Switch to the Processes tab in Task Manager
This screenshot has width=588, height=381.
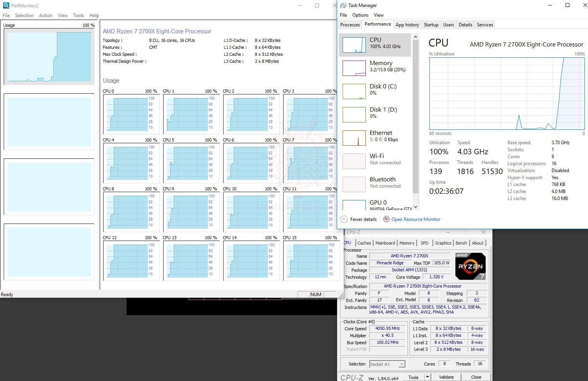coord(350,25)
